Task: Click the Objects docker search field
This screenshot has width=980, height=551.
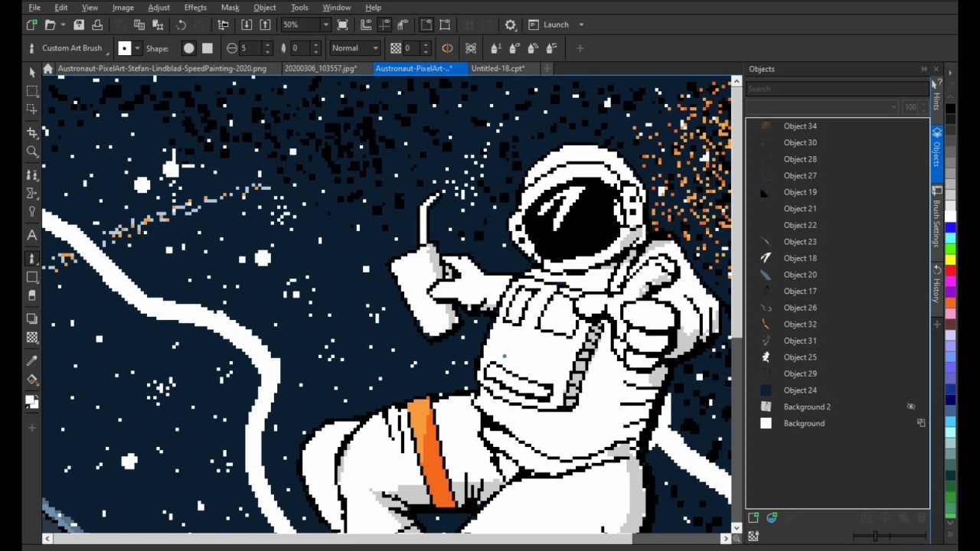Action: pyautogui.click(x=837, y=89)
